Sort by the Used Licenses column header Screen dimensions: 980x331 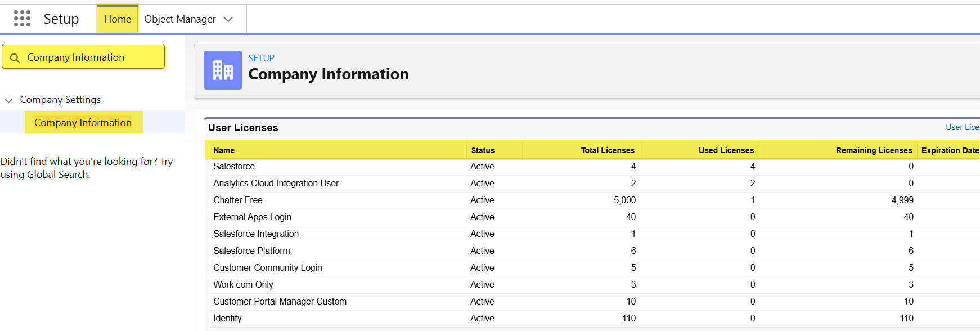[726, 150]
